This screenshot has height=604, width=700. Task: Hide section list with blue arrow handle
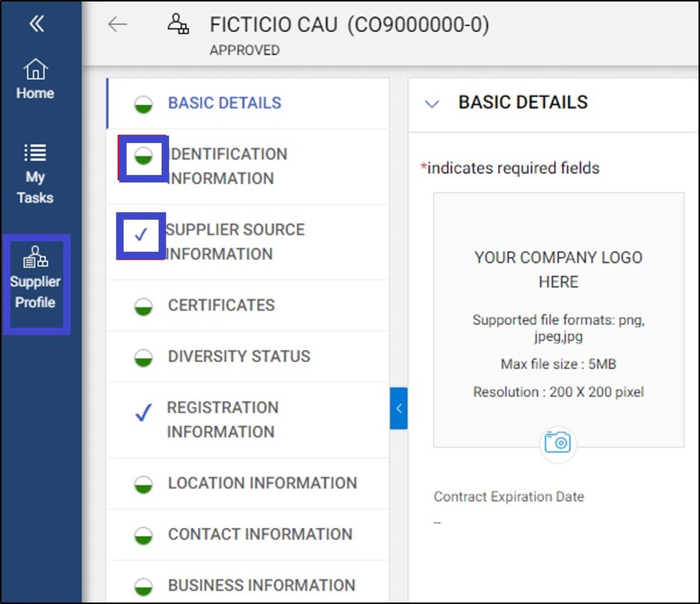399,409
